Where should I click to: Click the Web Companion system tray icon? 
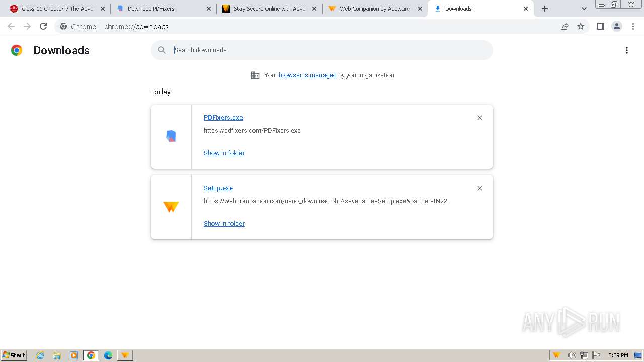(557, 355)
